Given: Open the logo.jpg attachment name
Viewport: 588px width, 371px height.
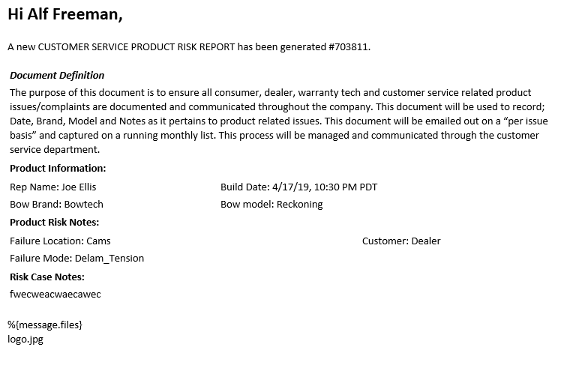Looking at the screenshot, I should point(25,339).
